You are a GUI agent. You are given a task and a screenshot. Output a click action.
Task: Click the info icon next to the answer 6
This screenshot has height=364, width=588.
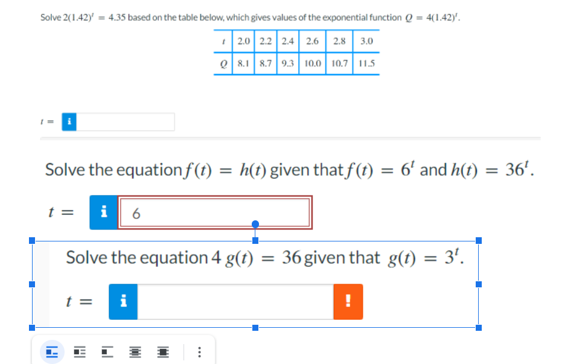(103, 212)
